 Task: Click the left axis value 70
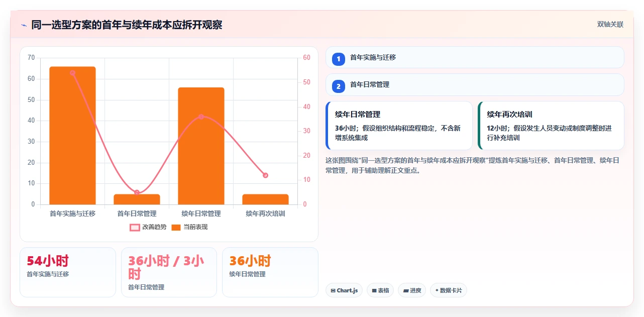point(31,58)
